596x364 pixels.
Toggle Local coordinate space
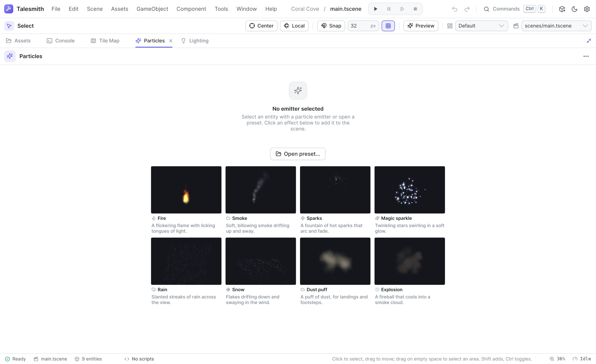[x=294, y=26]
